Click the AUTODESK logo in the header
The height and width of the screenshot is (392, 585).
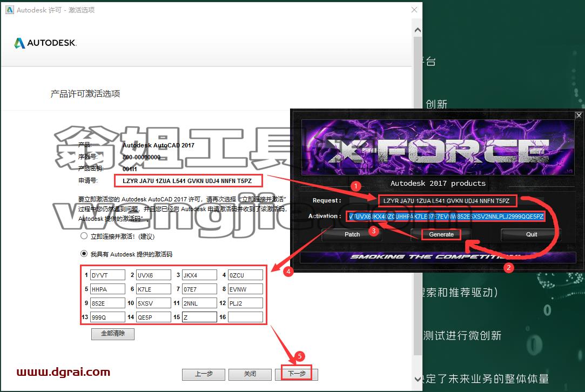[x=45, y=43]
